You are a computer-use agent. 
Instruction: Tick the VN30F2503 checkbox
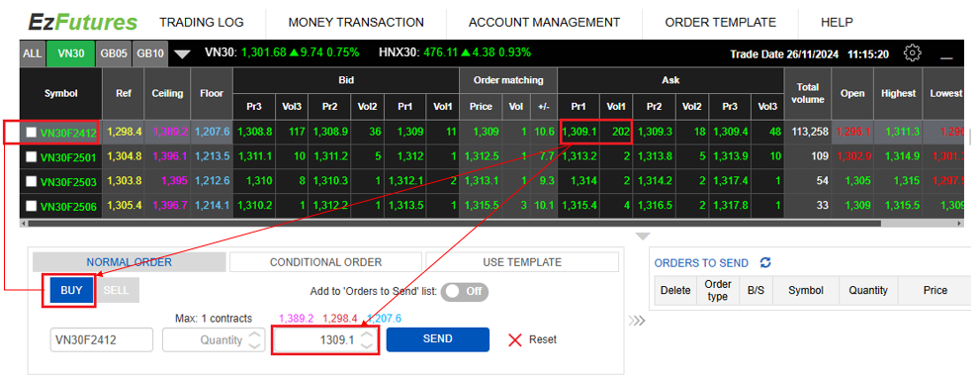point(32,181)
